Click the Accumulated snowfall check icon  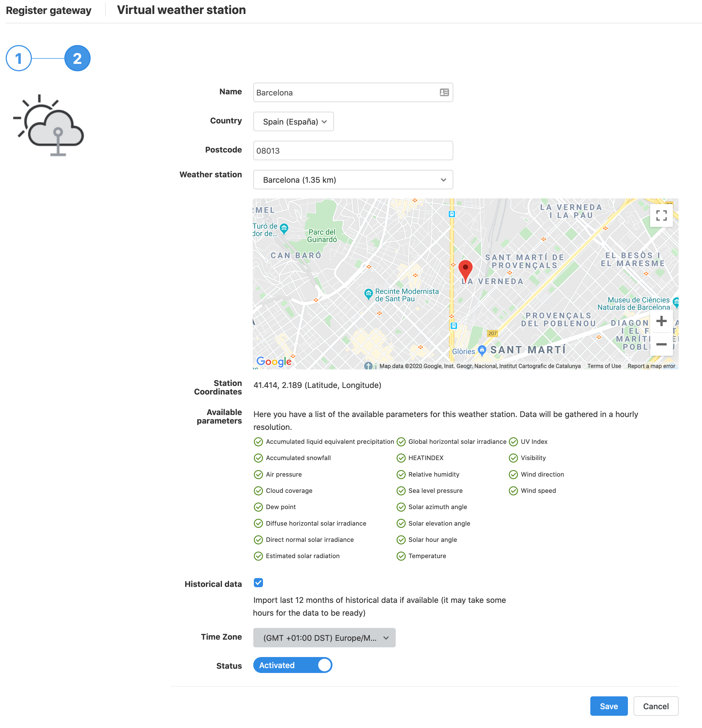[x=258, y=458]
